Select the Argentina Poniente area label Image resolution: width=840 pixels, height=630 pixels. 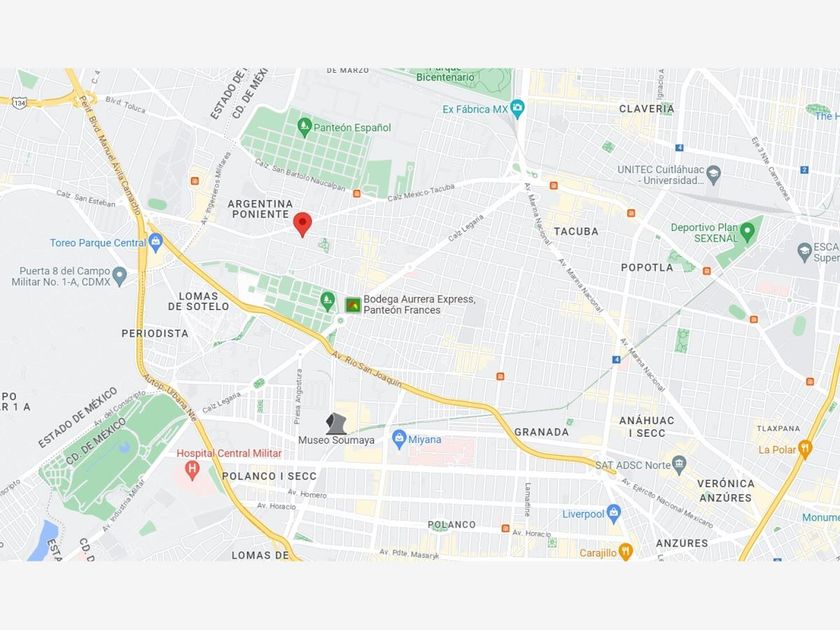pos(261,209)
